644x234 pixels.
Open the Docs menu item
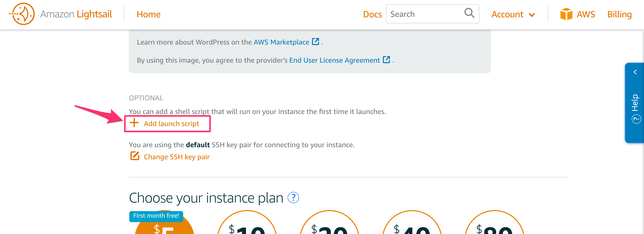coord(372,14)
